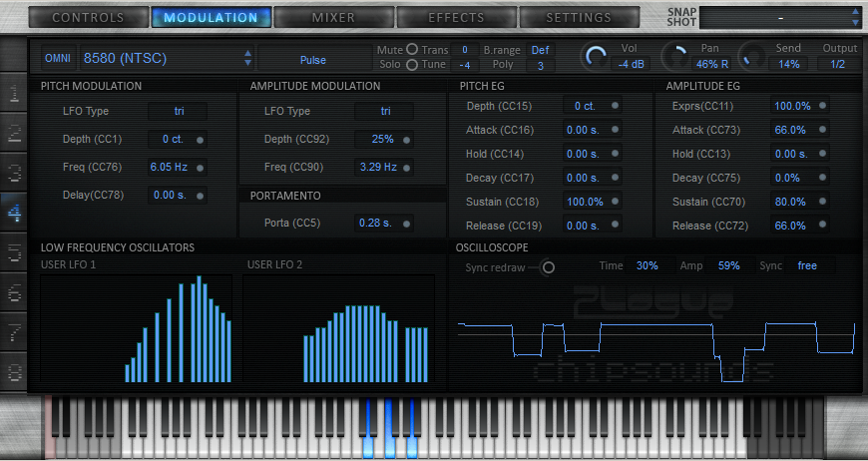Switch to the MIXER tab
Image resolution: width=868 pixels, height=461 pixels.
[334, 17]
